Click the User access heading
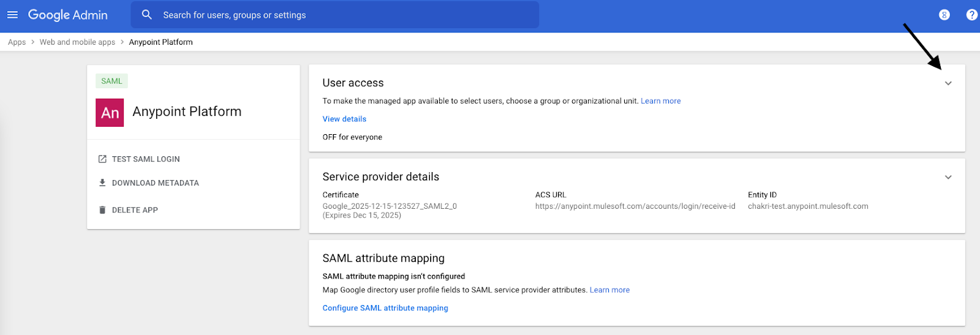 coord(353,83)
